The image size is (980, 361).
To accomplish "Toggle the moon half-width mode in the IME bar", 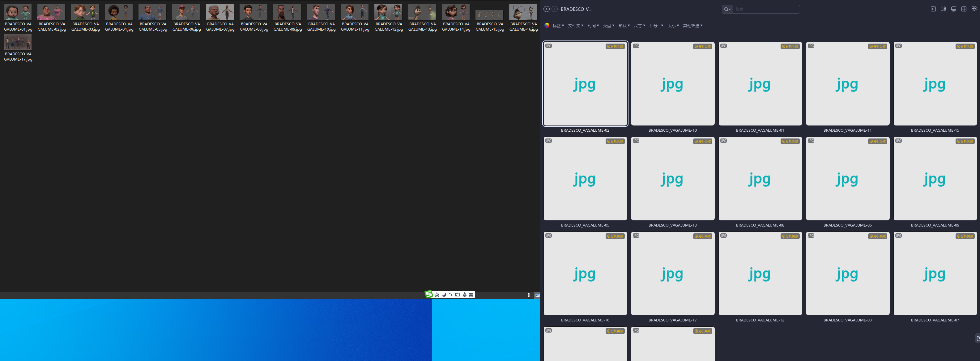I will point(444,295).
